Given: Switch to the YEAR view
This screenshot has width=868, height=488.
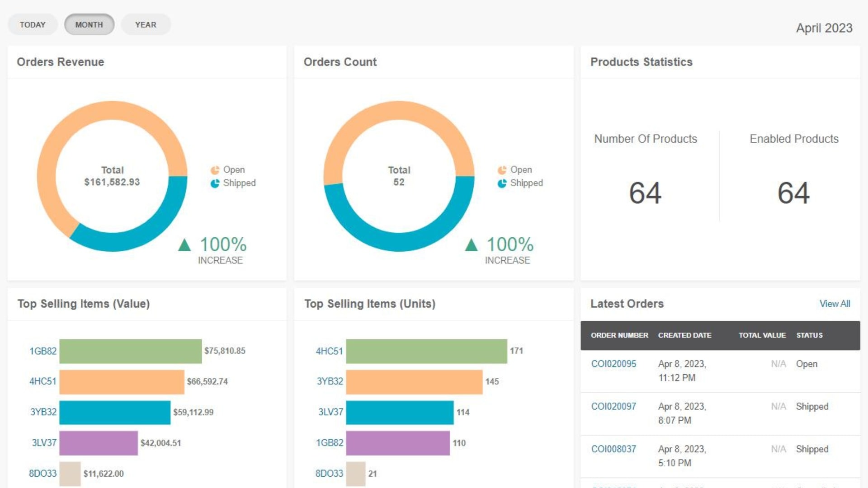Looking at the screenshot, I should 146,24.
